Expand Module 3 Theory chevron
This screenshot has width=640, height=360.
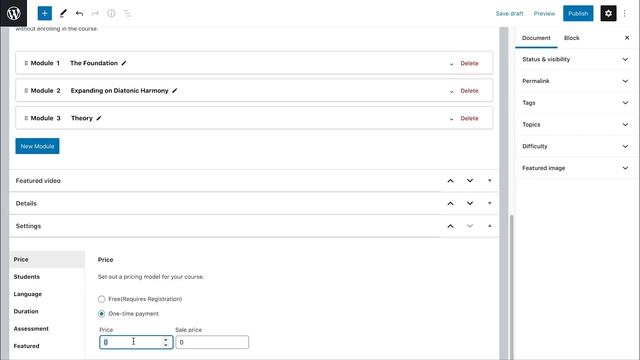tap(451, 119)
